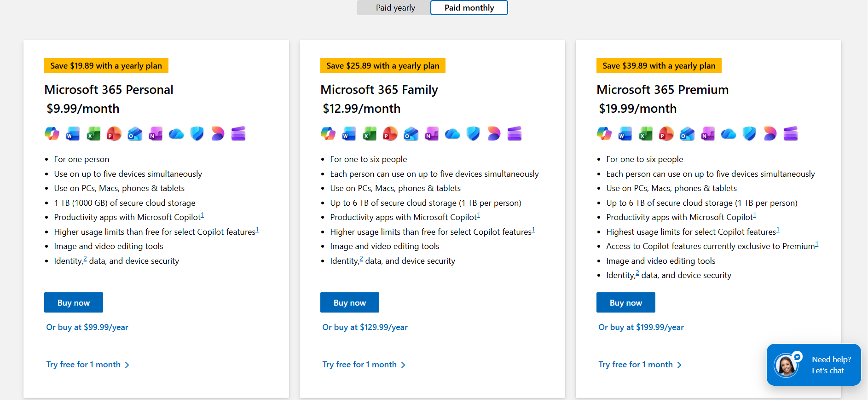
Task: Click the Excel icon under Microsoft 365 Family
Action: pos(370,134)
